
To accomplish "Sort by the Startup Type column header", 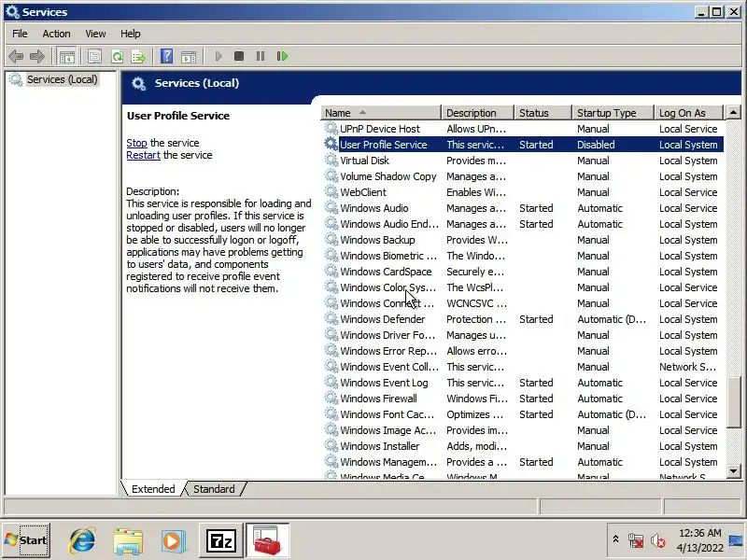I will pyautogui.click(x=613, y=113).
